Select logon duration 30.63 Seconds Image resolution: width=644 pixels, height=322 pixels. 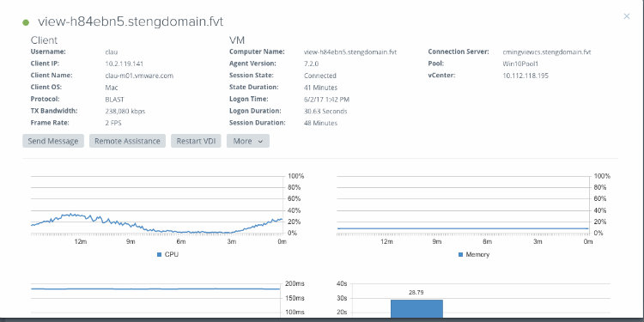coord(325,112)
